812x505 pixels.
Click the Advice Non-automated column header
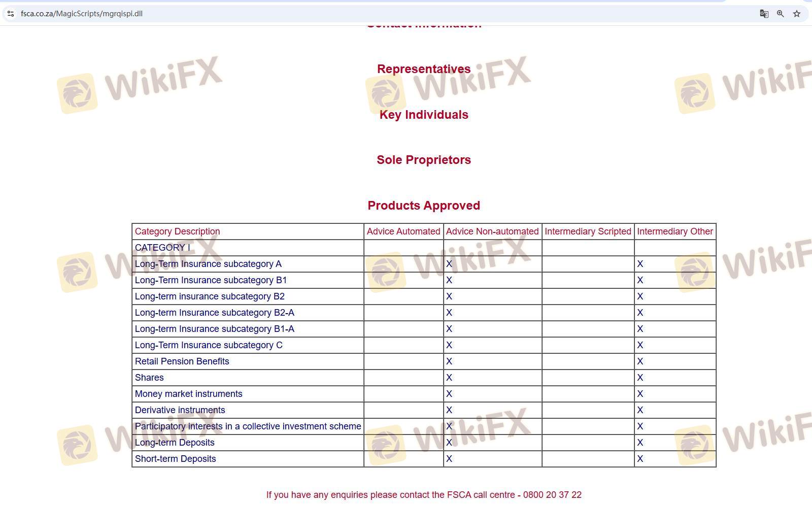[x=492, y=231]
